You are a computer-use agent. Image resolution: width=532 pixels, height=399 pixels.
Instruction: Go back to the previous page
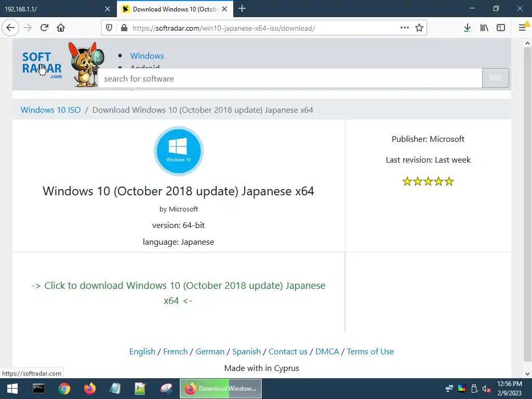click(x=10, y=28)
